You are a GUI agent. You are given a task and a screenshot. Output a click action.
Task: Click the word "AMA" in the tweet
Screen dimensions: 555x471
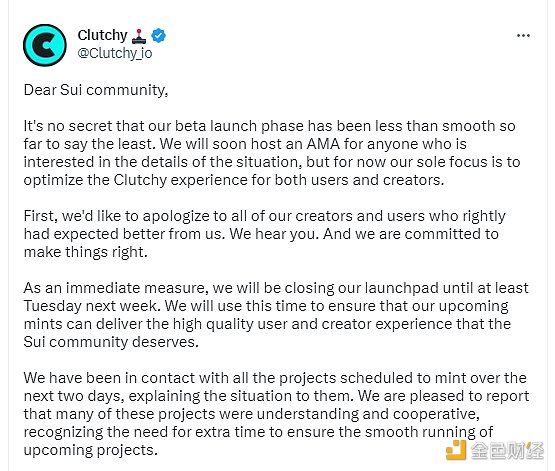(323, 144)
